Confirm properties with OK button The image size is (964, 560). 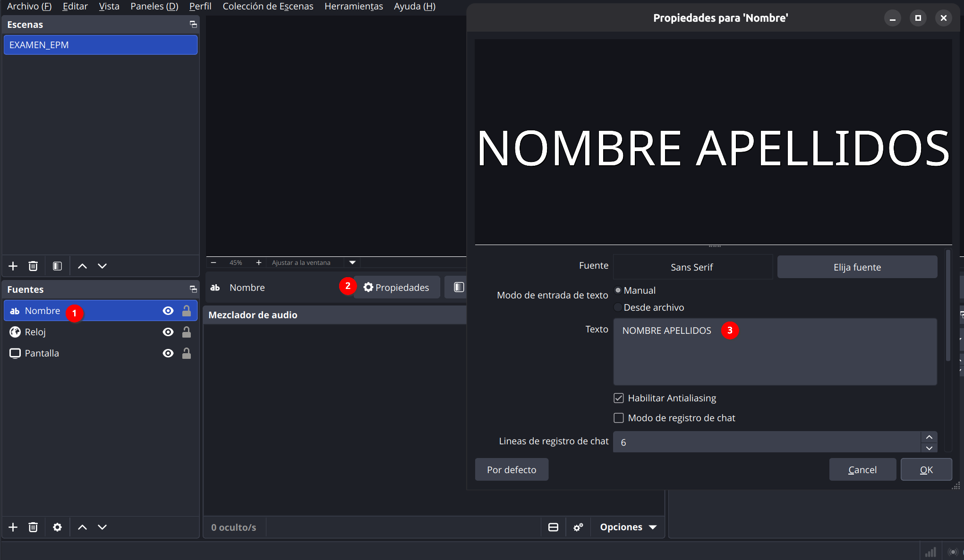(926, 470)
